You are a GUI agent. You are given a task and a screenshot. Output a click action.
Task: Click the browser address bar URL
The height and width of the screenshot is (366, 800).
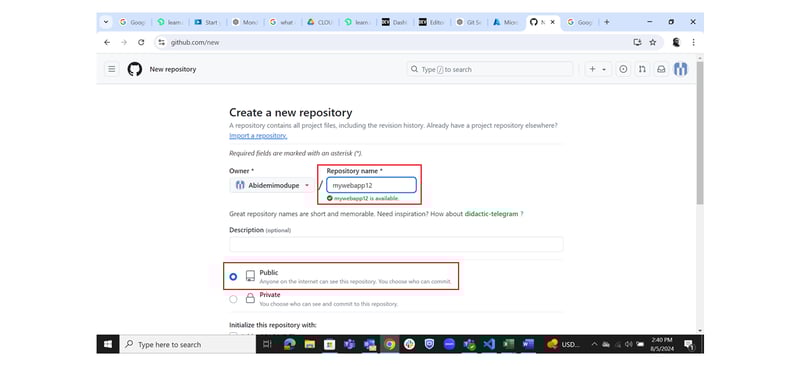195,42
